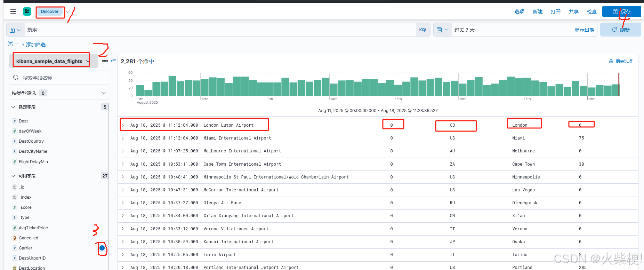Click the Turin Airport cell
The height and width of the screenshot is (270, 644).
[x=219, y=255]
